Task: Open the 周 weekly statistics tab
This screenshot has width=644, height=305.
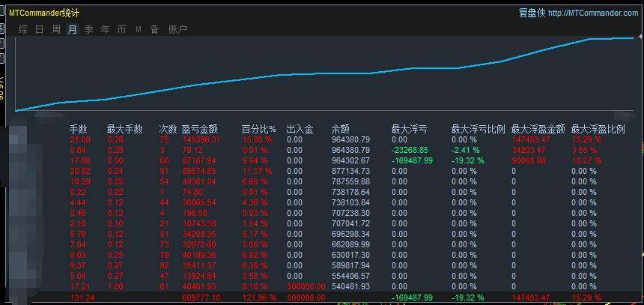Action: coord(56,30)
